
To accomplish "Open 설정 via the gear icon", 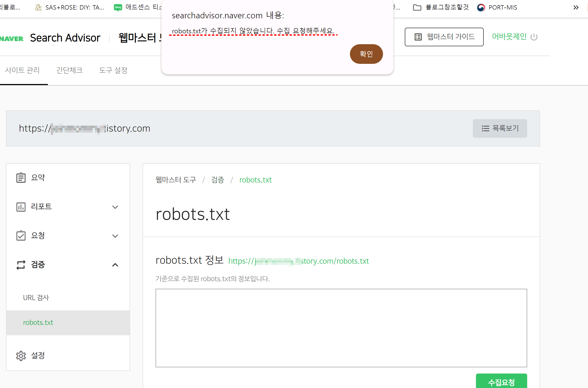I will [21, 356].
